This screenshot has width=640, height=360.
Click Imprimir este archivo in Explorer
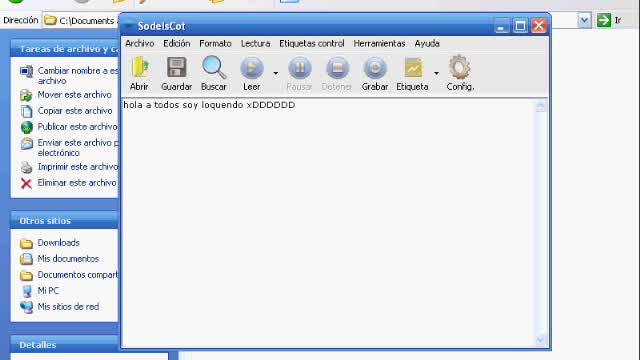(78, 167)
